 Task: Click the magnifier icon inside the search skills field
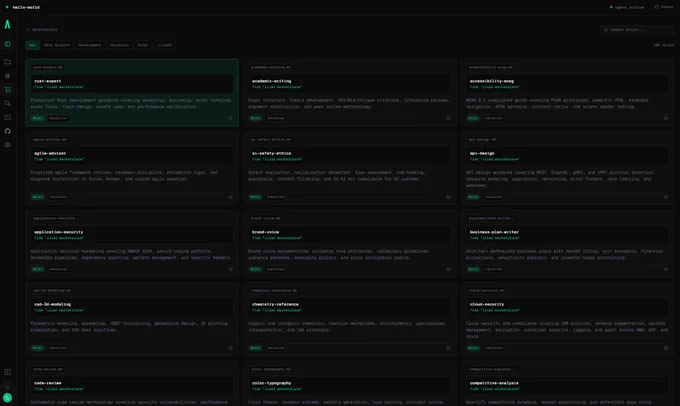click(x=606, y=29)
